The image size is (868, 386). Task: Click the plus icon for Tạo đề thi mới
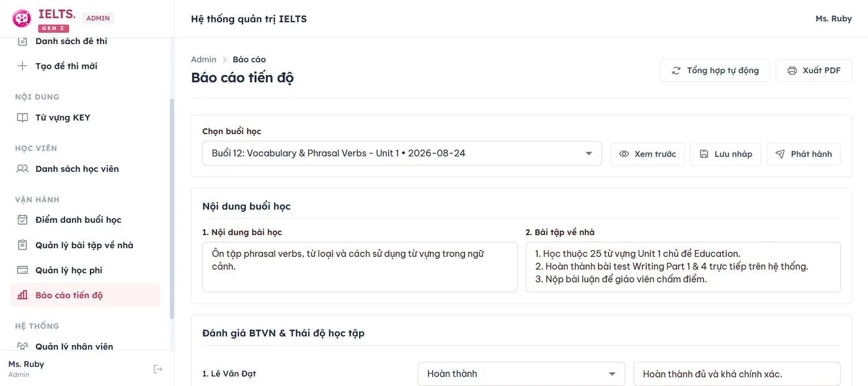[22, 66]
